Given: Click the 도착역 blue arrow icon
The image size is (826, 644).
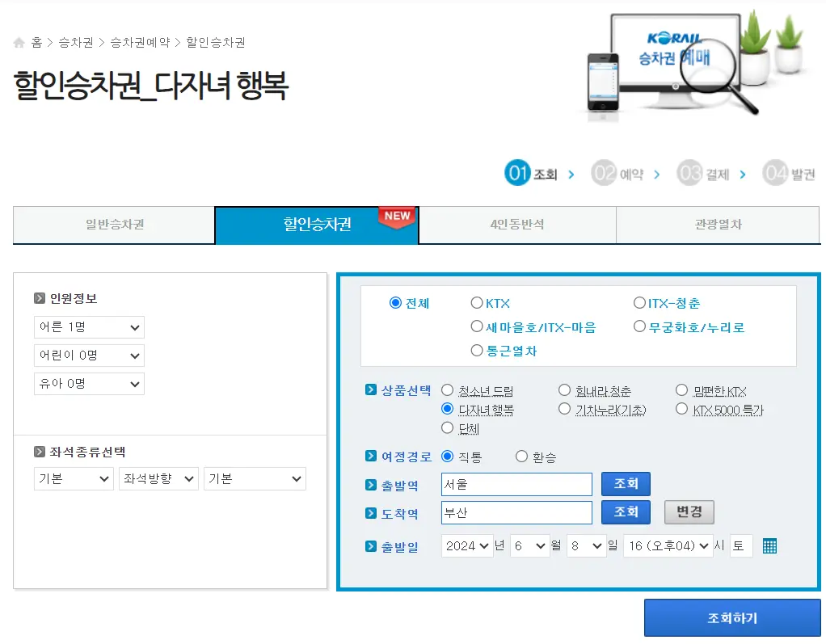Looking at the screenshot, I should pos(371,513).
